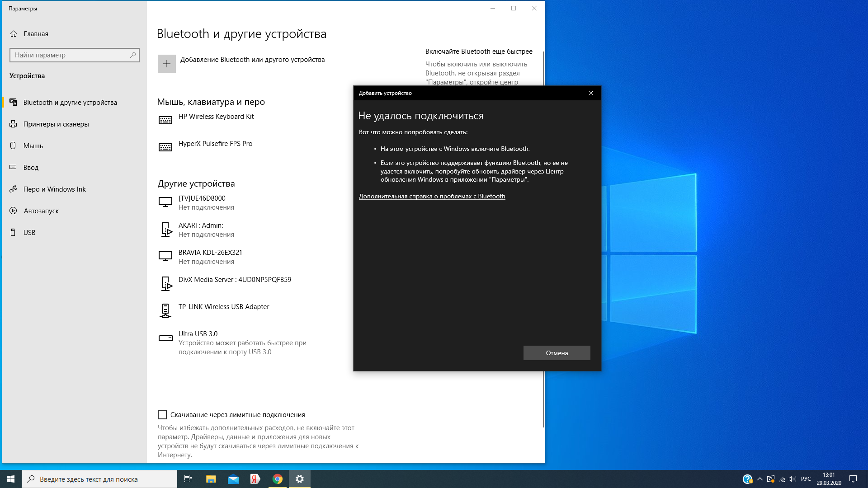Screen dimensions: 868x488
Task: Close the Добавить устройство dialog
Action: pos(590,93)
